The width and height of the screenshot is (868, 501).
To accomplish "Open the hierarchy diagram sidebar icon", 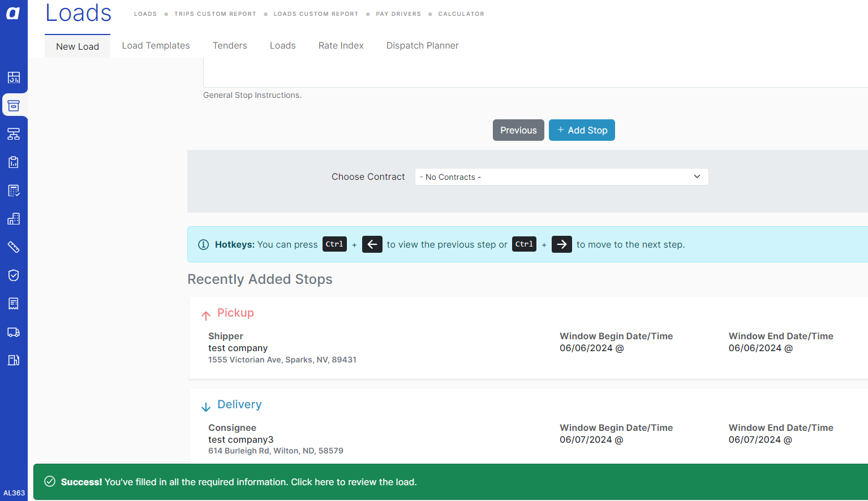I will click(14, 134).
